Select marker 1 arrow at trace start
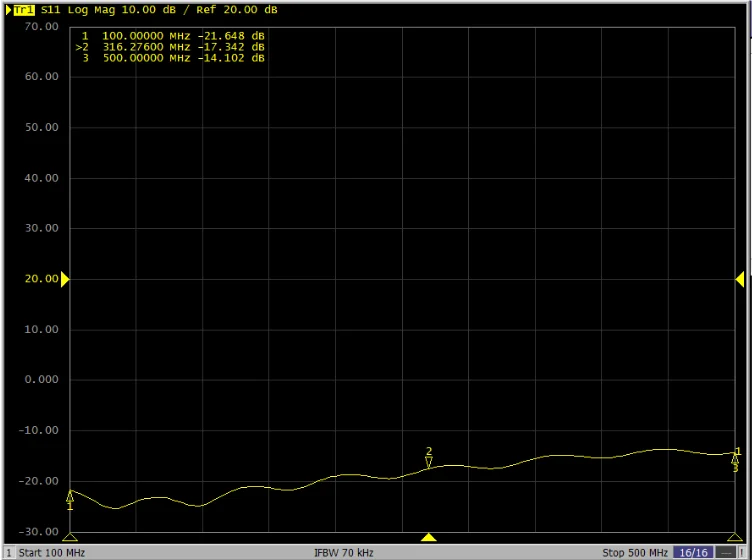Viewport: 752px width, 560px height. click(70, 496)
